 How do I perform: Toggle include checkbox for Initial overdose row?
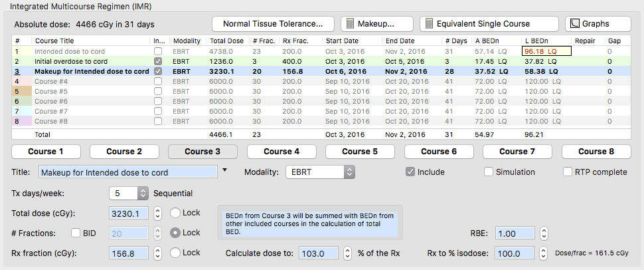(157, 61)
